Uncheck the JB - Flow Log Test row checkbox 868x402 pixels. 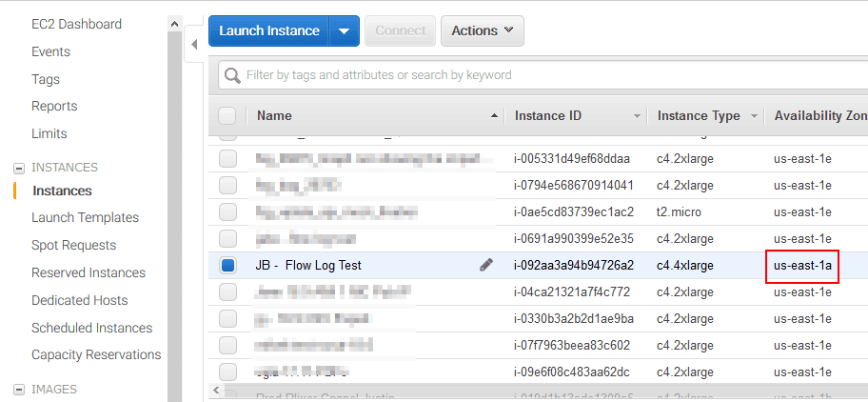coord(227,265)
